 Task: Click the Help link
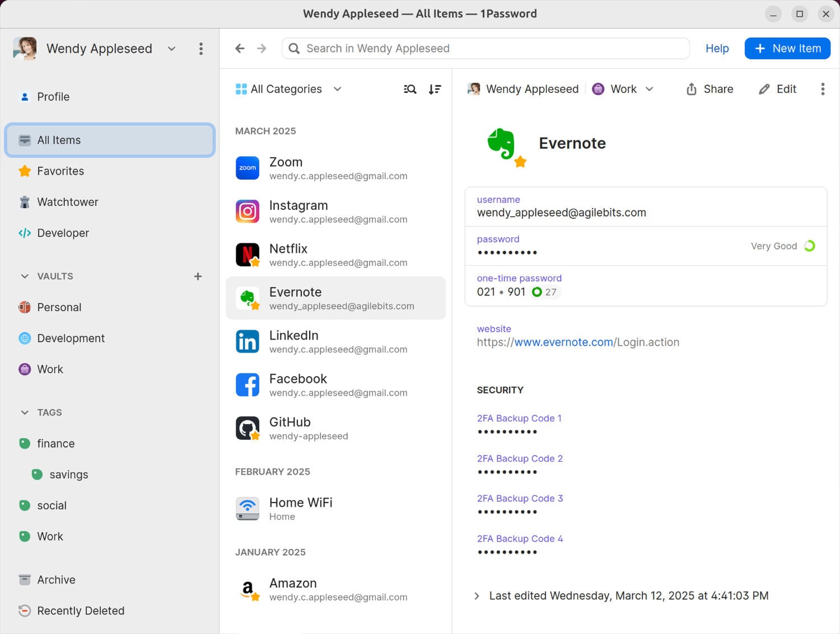(717, 49)
